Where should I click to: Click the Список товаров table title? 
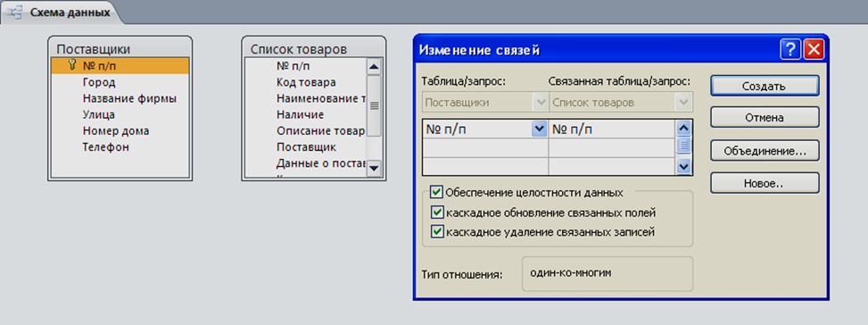point(299,49)
